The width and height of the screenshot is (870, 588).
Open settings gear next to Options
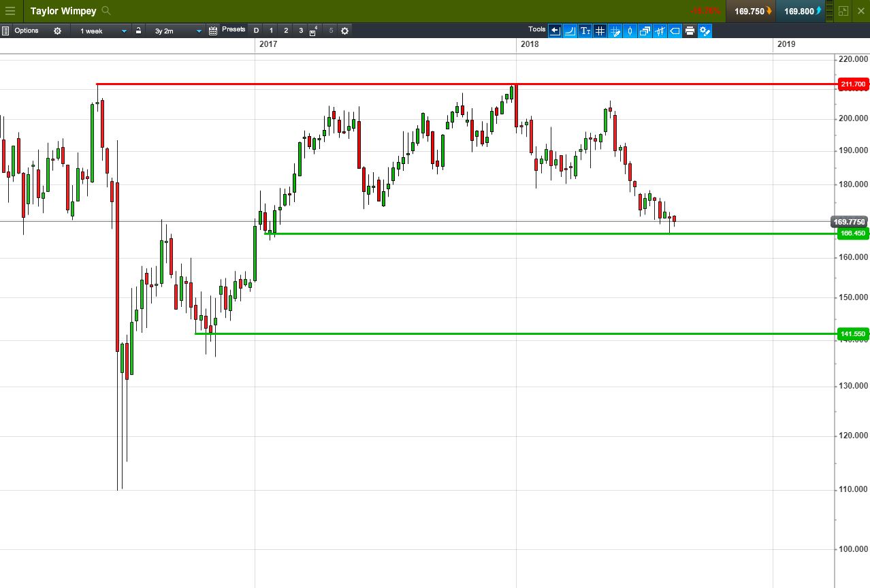[57, 31]
